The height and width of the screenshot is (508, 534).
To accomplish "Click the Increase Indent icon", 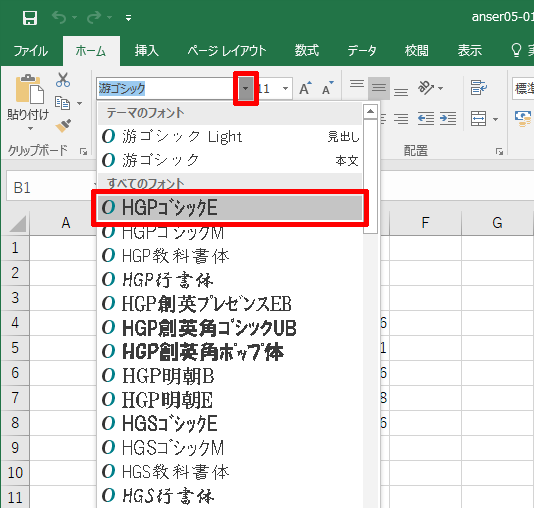I will tap(448, 118).
